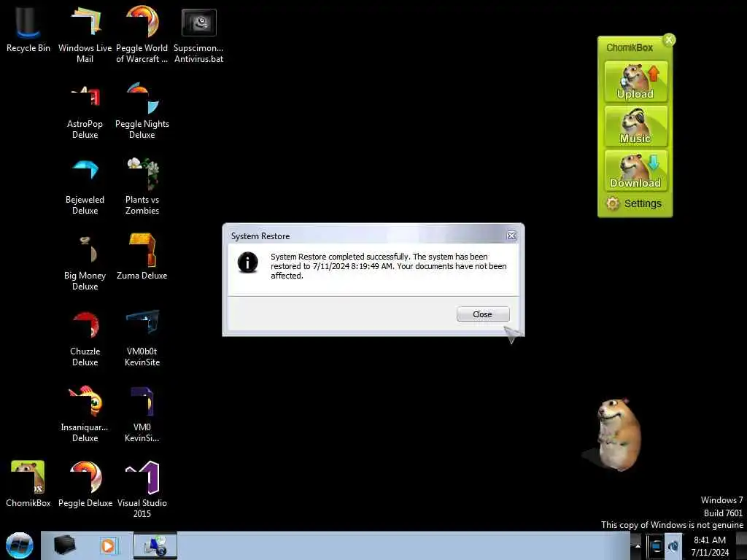747x560 pixels.
Task: Select the Peggle Deluxe desktop icon
Action: (x=85, y=483)
